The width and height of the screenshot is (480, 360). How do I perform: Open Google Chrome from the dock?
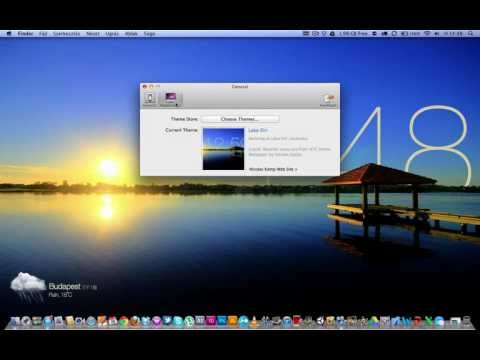(123, 321)
